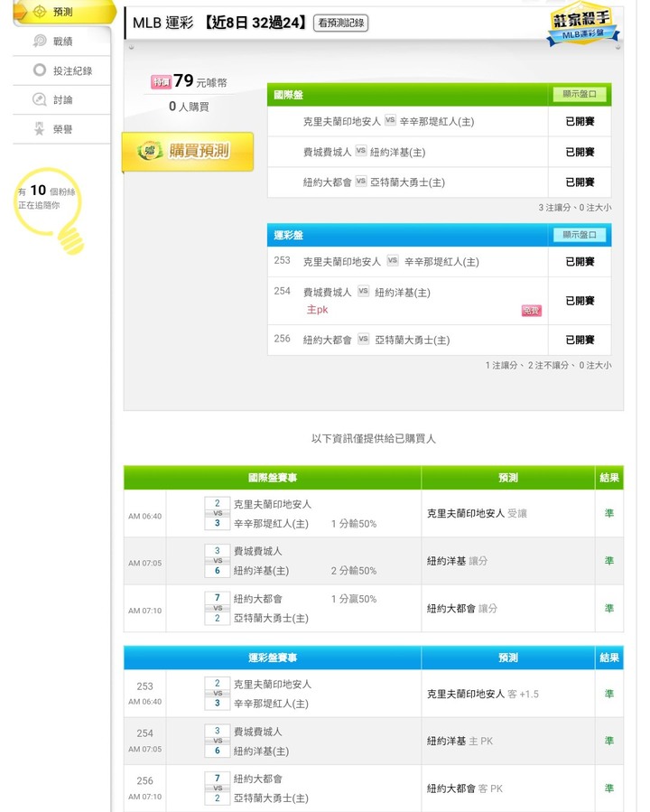Click 已開賽 status for 運彩盤 game 254
The image size is (650, 812).
580,301
